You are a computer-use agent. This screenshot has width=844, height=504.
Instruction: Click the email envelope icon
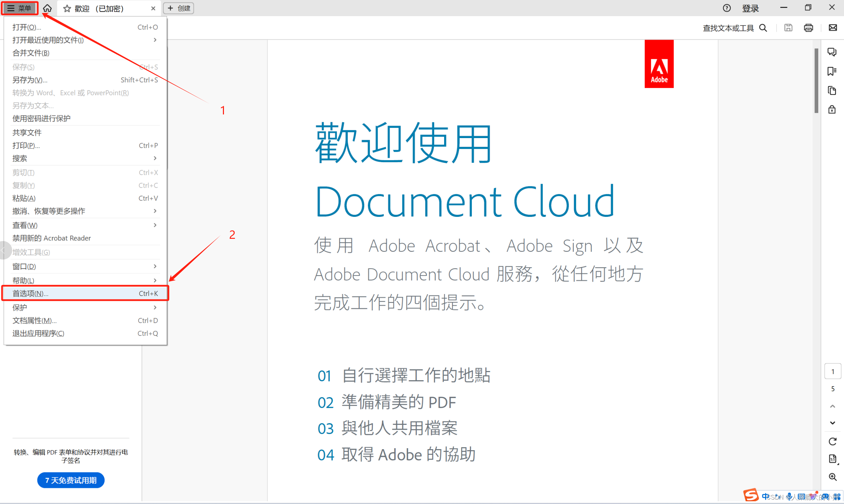[833, 28]
